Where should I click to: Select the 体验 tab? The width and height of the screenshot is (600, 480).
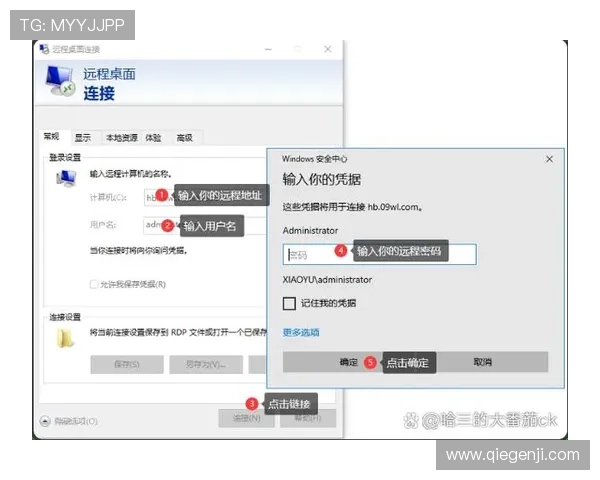tap(153, 137)
